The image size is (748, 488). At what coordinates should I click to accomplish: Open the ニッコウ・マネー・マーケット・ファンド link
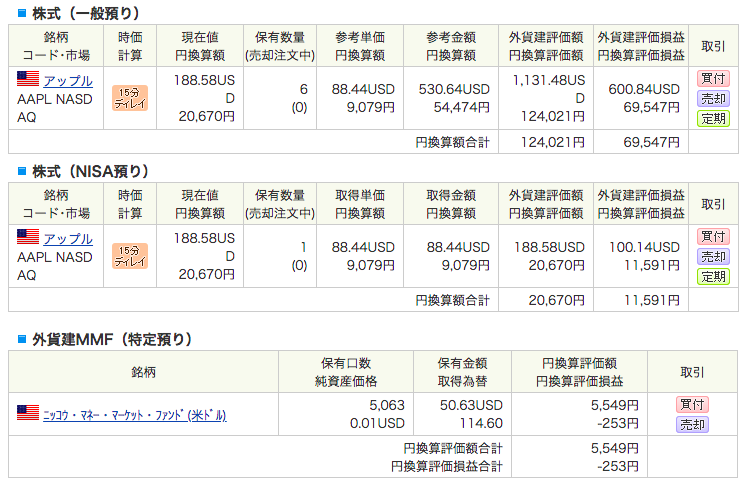click(x=135, y=415)
